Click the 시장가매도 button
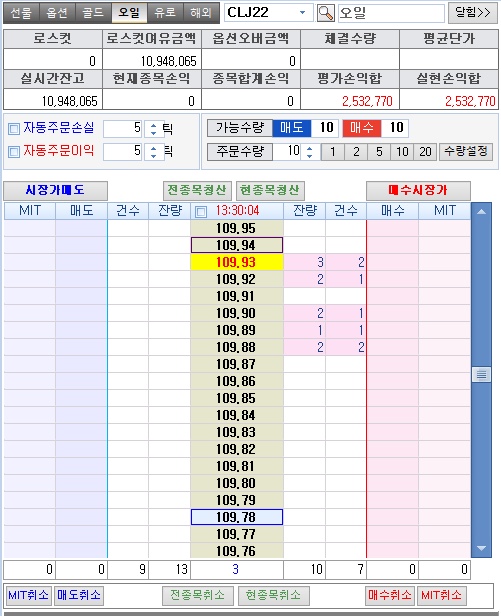 click(x=55, y=191)
